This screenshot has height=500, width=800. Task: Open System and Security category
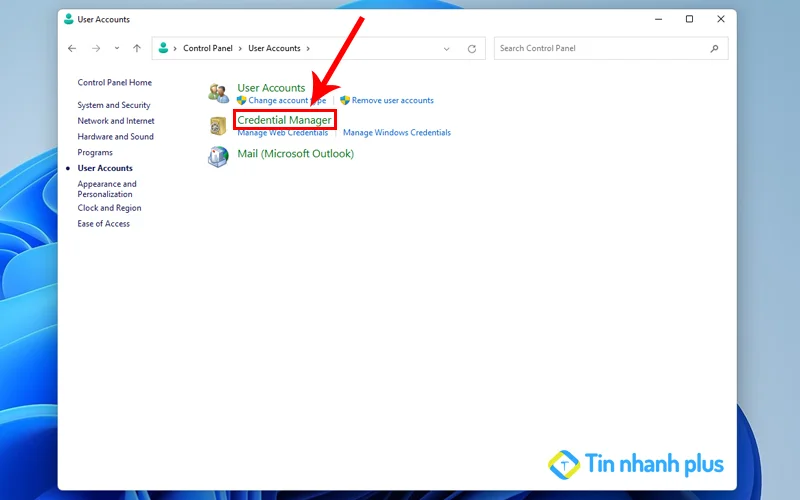114,105
